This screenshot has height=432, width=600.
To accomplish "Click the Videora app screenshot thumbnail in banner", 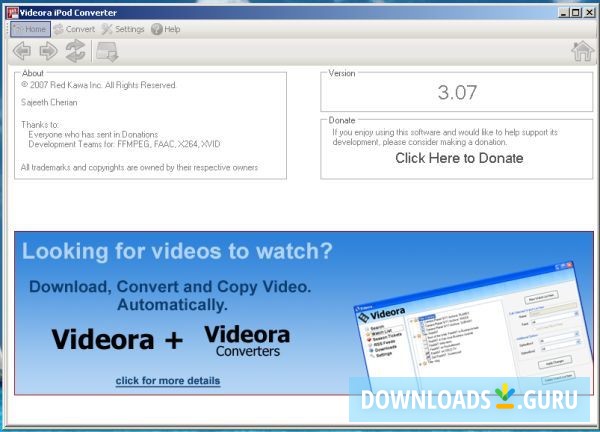I will point(471,327).
